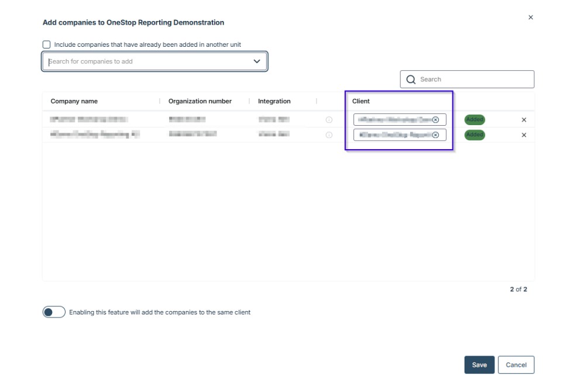The width and height of the screenshot is (588, 383).
Task: Expand the Search for companies to add dropdown arrow
Action: (256, 61)
